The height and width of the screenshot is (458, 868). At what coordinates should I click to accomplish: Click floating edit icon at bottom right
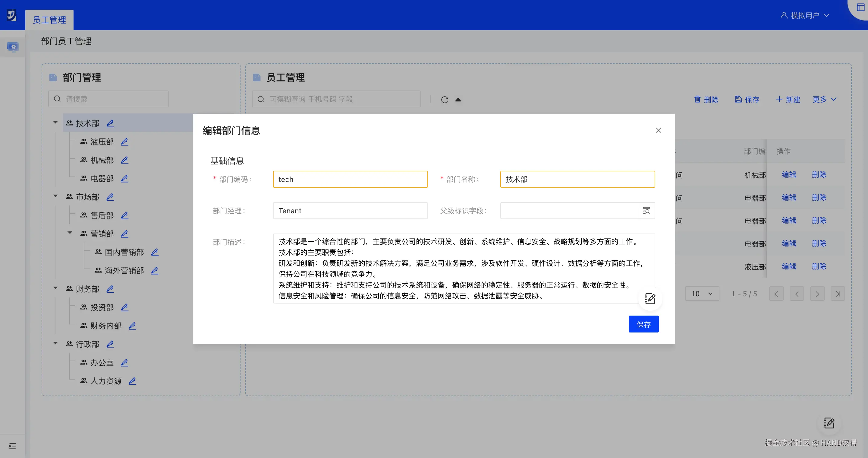(x=829, y=423)
